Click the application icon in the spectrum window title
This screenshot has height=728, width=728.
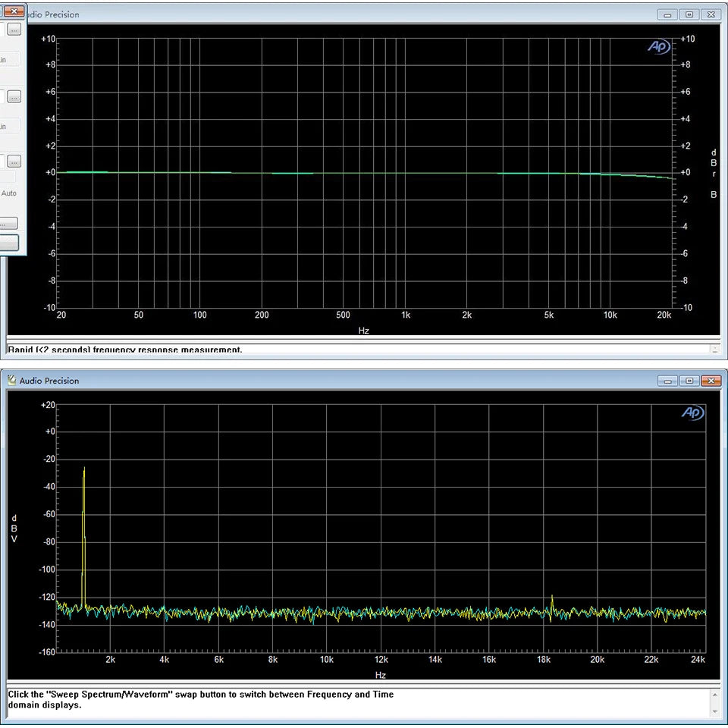(x=11, y=380)
